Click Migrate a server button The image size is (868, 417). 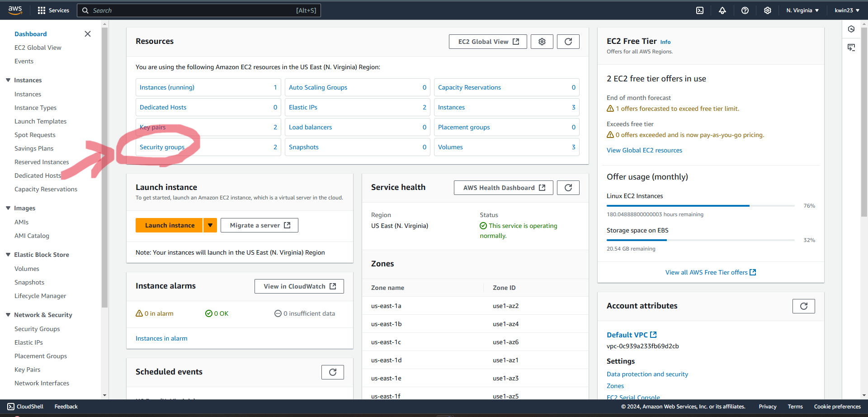coord(259,225)
